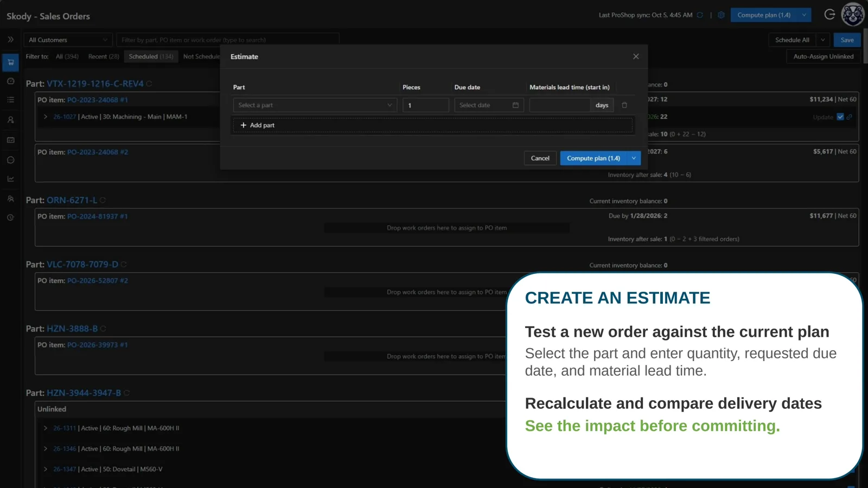
Task: Open the clock history icon in sidebar
Action: pos(10,217)
